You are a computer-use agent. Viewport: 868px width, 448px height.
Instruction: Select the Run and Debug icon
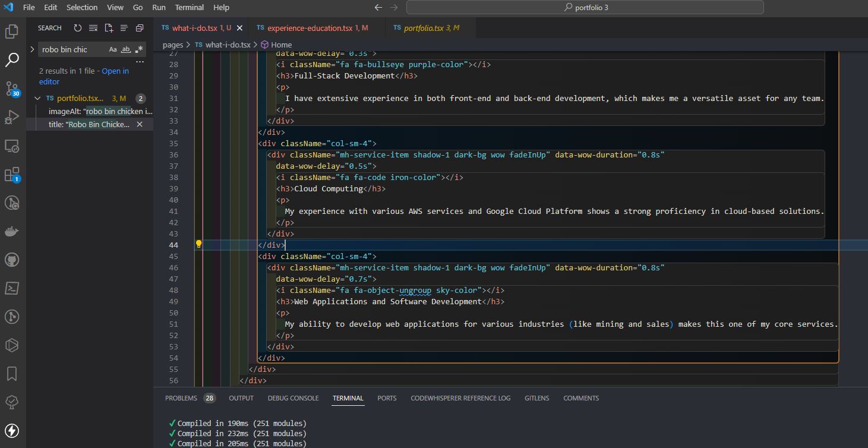12,117
